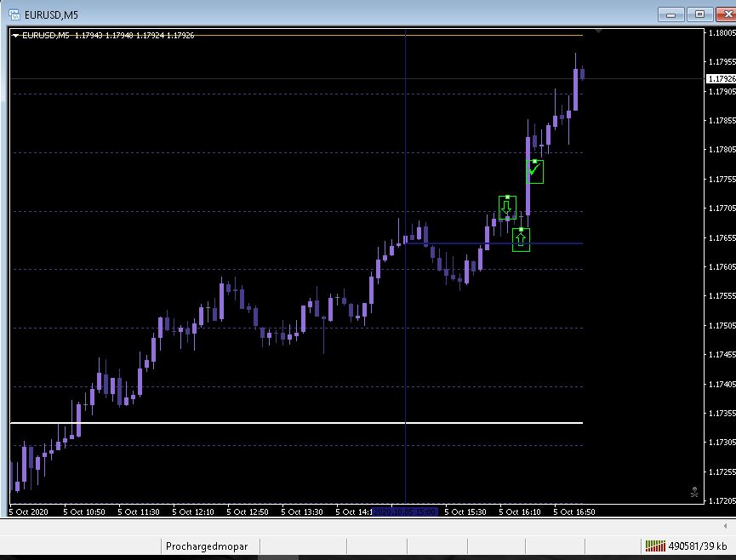This screenshot has height=560, width=736.
Task: Click the 1.17505 price scale label
Action: (x=722, y=325)
